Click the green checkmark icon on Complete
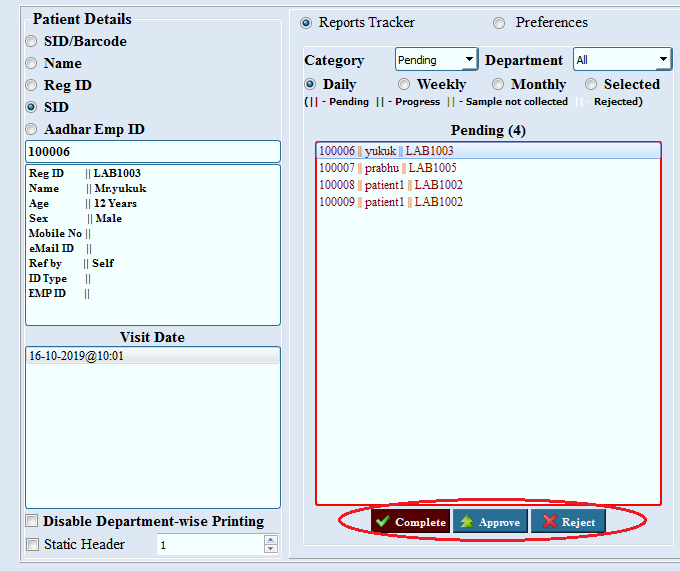 coord(383,521)
